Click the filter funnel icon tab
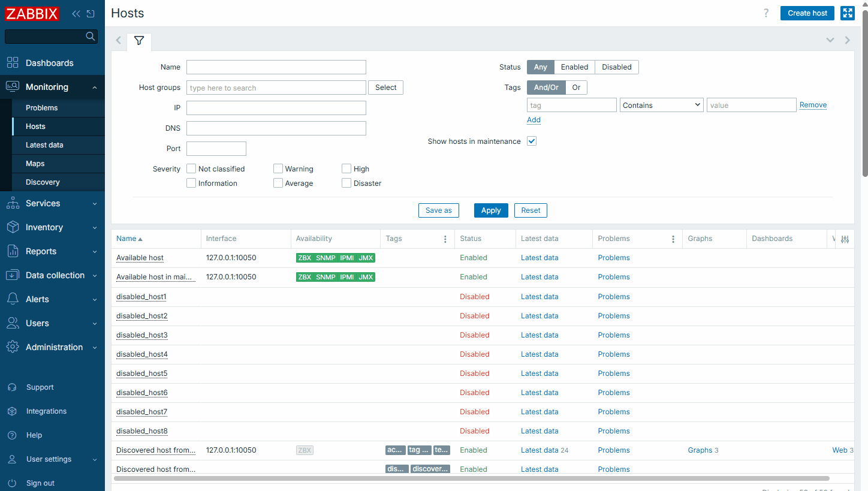 (139, 41)
